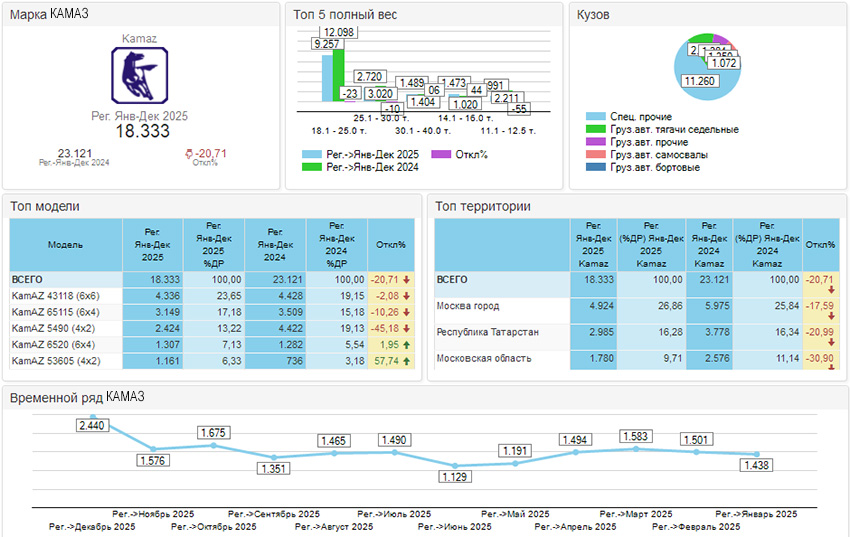Viewport: 850px width, 537px height.
Task: Click green up arrow in KamAZ 53605 row
Action: pyautogui.click(x=409, y=360)
